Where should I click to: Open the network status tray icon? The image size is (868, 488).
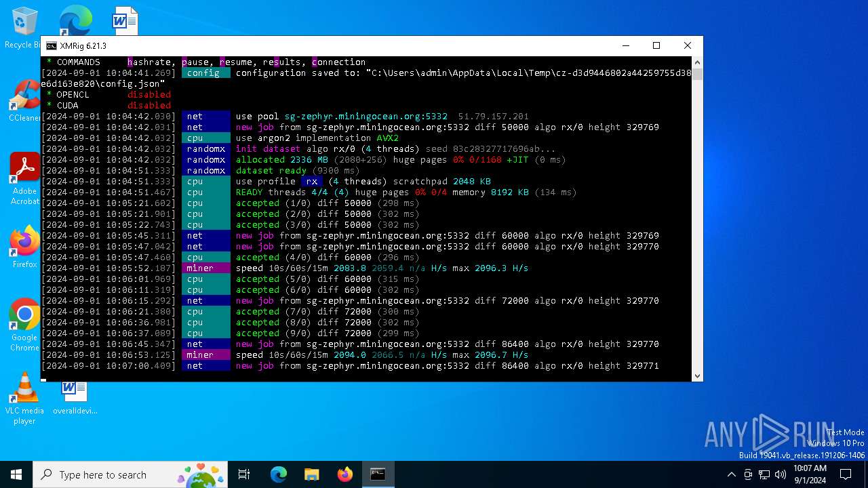click(764, 474)
